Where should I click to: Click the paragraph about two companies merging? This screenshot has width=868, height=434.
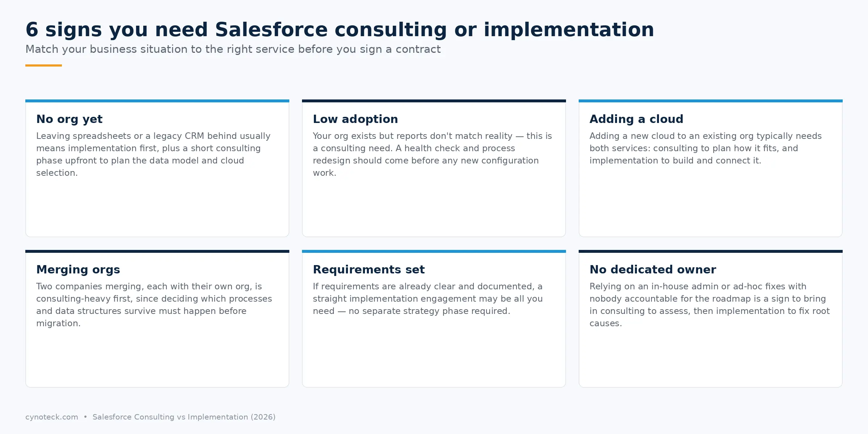(154, 305)
